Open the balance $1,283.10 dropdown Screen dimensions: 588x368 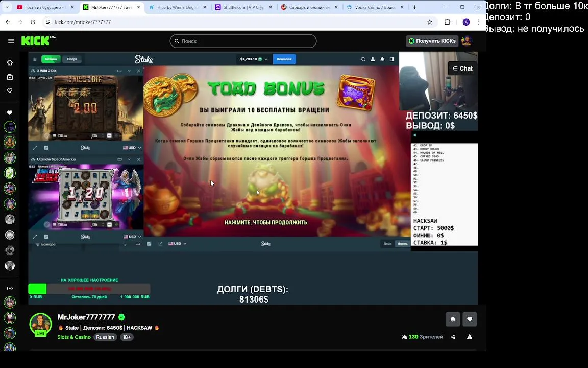click(x=254, y=59)
